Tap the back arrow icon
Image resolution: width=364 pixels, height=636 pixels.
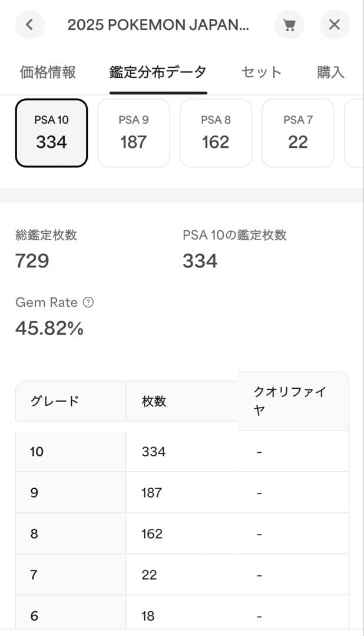click(x=28, y=25)
